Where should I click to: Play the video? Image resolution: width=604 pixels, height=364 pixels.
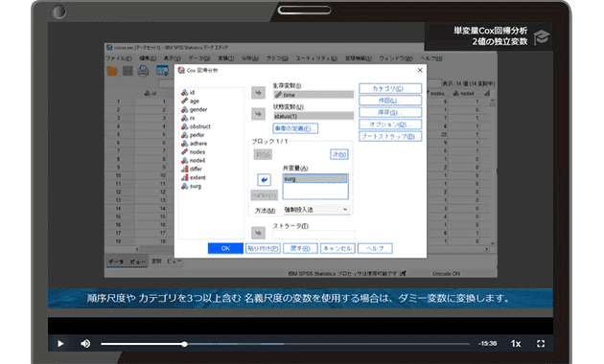pyautogui.click(x=60, y=344)
